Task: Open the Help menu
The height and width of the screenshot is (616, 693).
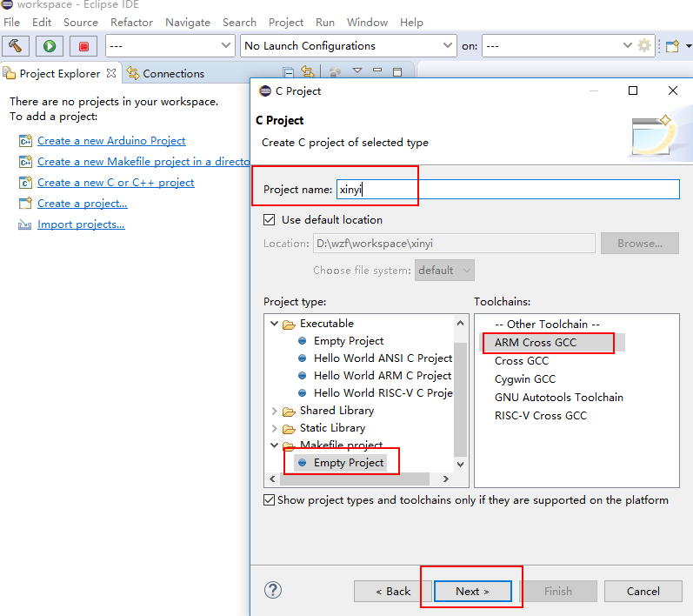Action: [x=411, y=22]
